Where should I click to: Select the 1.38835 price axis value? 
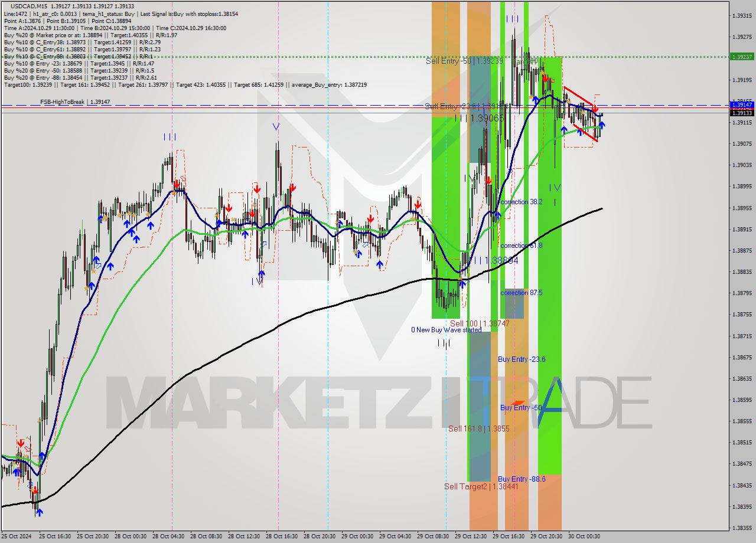742,271
